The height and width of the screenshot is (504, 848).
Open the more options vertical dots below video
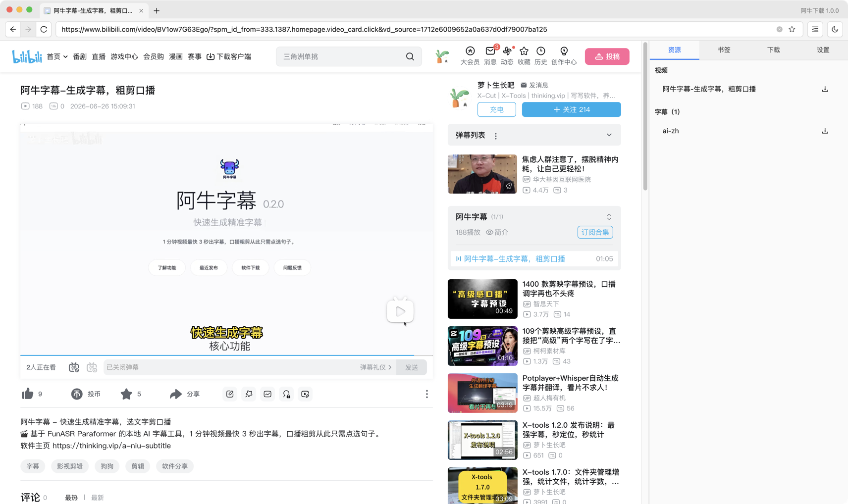pos(427,394)
